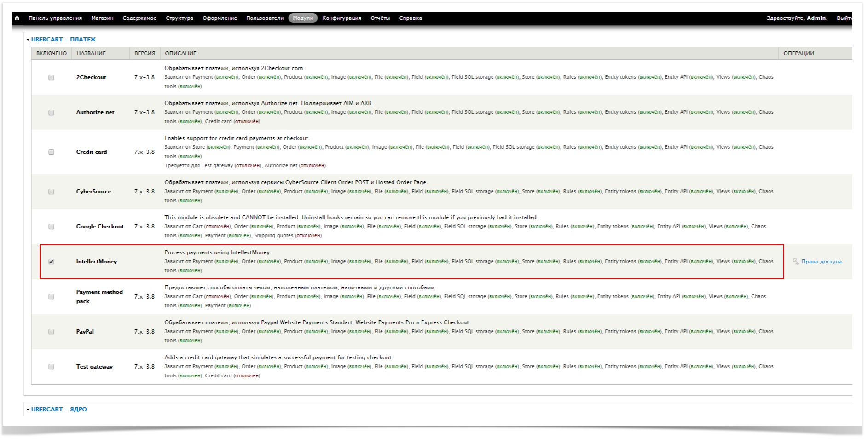This screenshot has height=439, width=868.
Task: Click the key icon beside Права доступа
Action: 795,261
